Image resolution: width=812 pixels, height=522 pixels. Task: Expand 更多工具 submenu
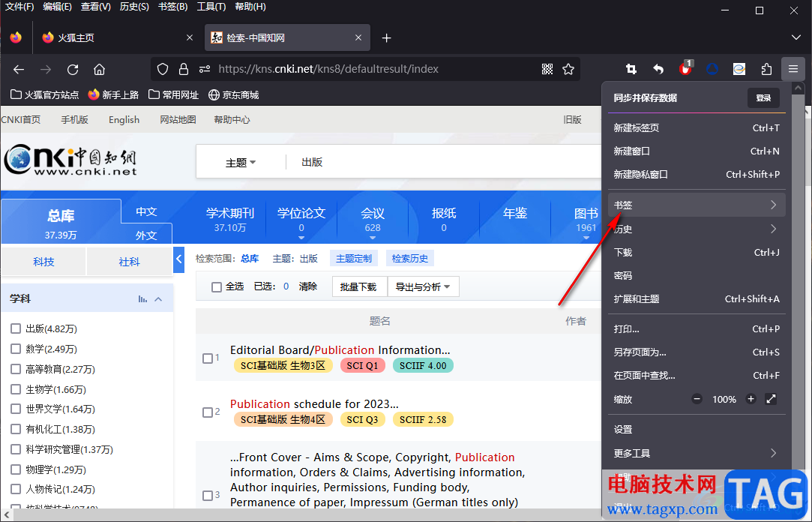[697, 453]
